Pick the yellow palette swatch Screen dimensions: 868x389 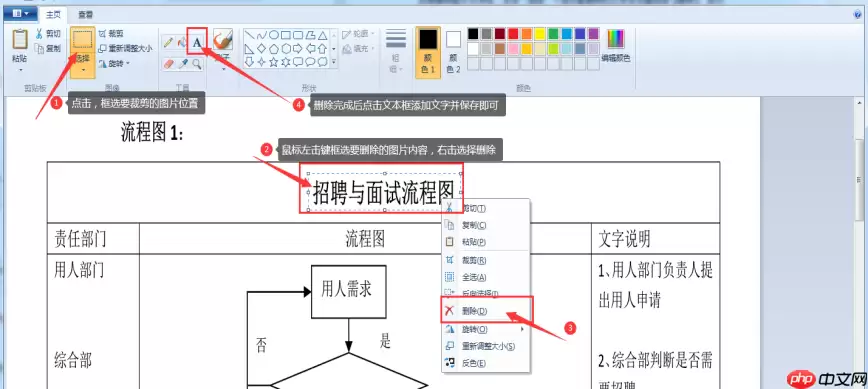pyautogui.click(x=540, y=34)
